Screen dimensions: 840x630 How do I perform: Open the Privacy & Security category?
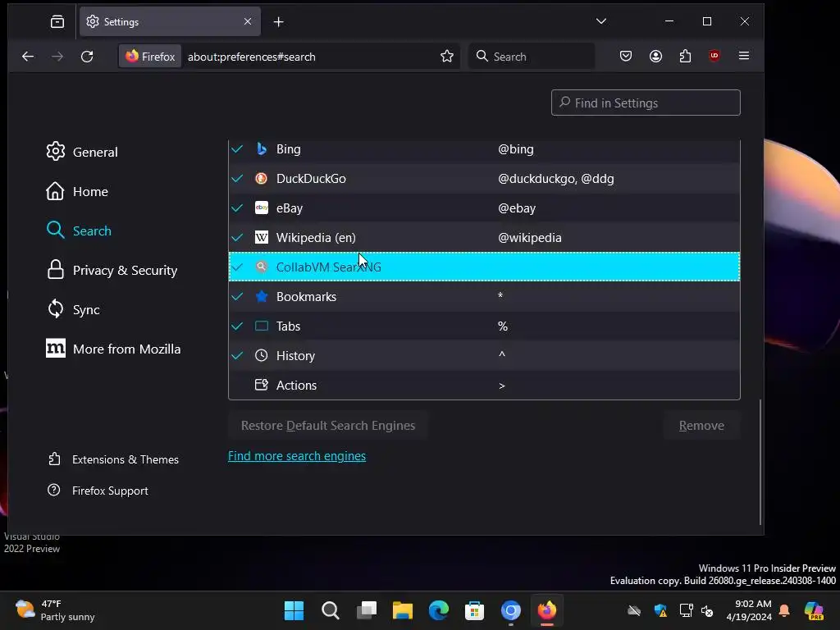pyautogui.click(x=112, y=270)
